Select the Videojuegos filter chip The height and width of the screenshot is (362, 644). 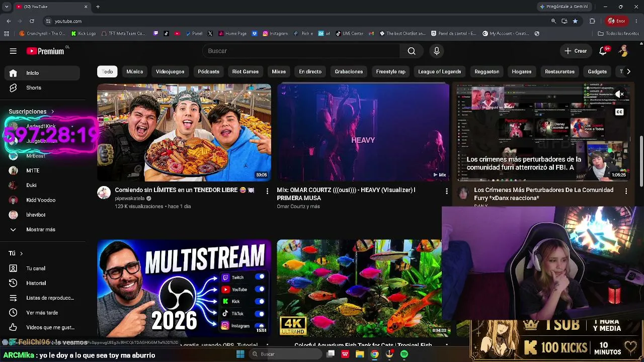170,71
